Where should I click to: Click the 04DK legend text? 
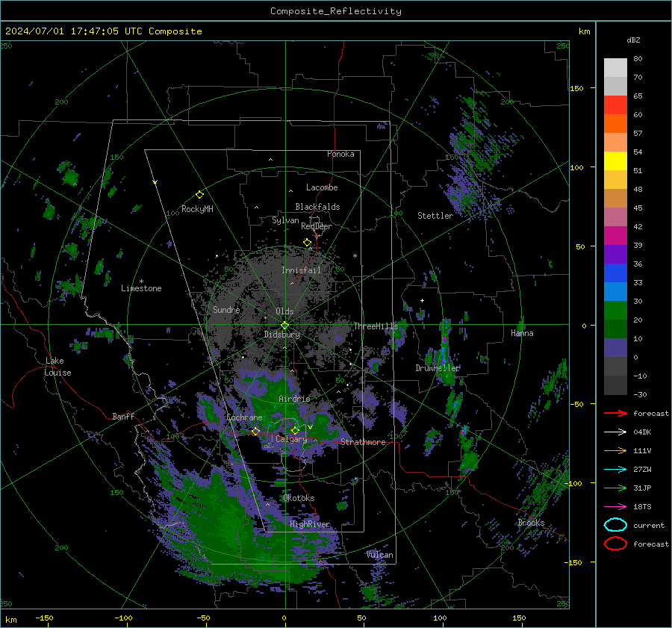642,432
